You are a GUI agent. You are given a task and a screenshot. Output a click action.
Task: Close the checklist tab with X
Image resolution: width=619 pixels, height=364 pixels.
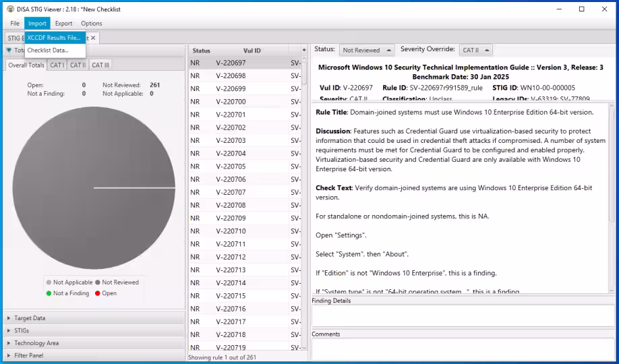tap(93, 38)
